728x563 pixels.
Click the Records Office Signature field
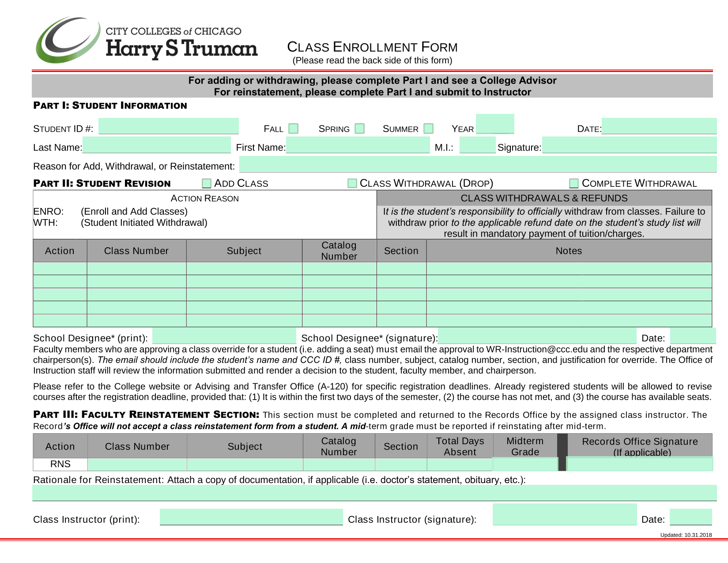point(640,464)
